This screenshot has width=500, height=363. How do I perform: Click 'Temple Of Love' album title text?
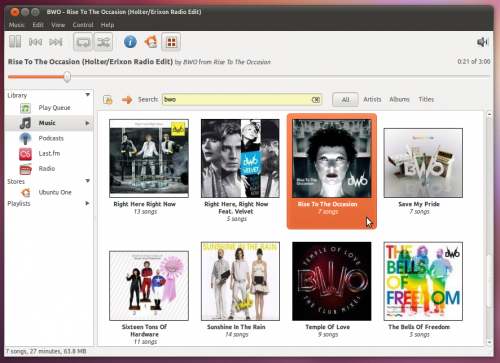pyautogui.click(x=328, y=327)
